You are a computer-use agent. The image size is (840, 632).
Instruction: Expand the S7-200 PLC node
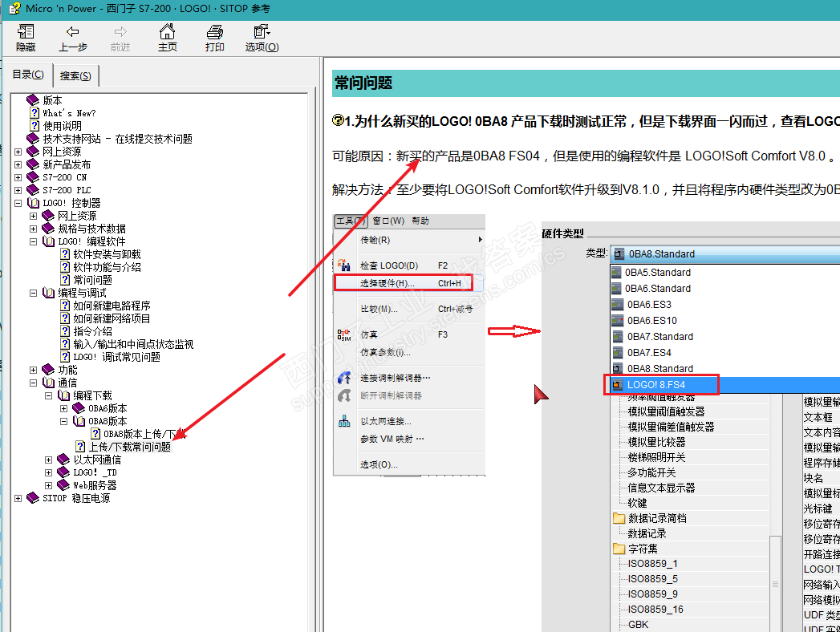(18, 190)
